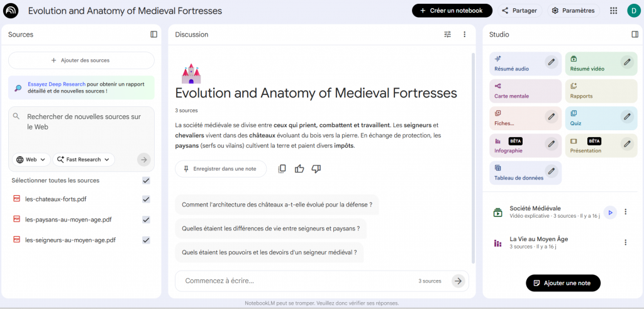The width and height of the screenshot is (644, 309).
Task: Copy the summary text to clipboard
Action: click(282, 169)
